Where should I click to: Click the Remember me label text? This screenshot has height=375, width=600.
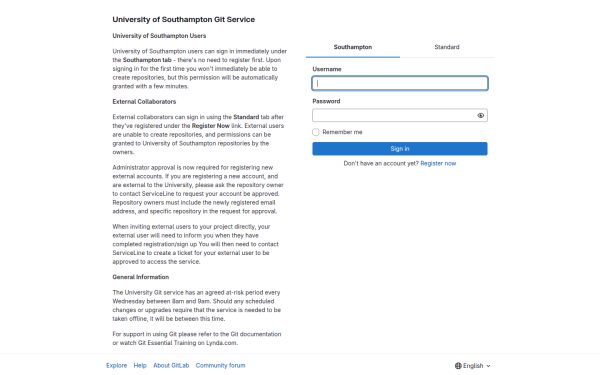(x=342, y=132)
